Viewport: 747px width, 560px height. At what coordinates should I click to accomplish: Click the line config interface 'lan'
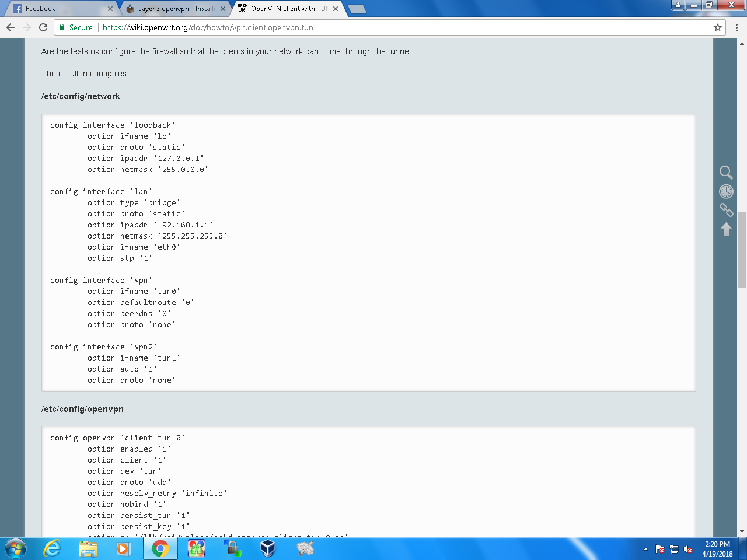pyautogui.click(x=101, y=191)
